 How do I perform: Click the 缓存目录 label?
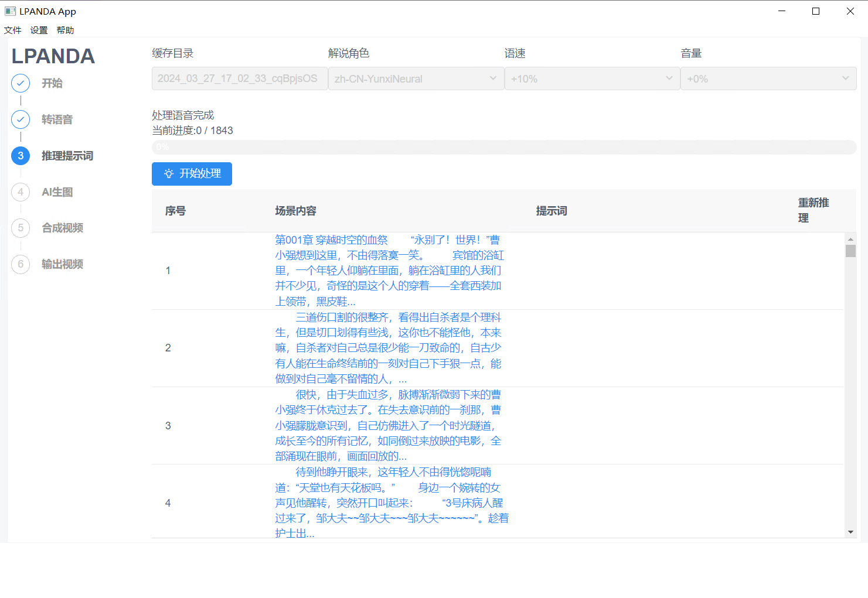tap(173, 53)
